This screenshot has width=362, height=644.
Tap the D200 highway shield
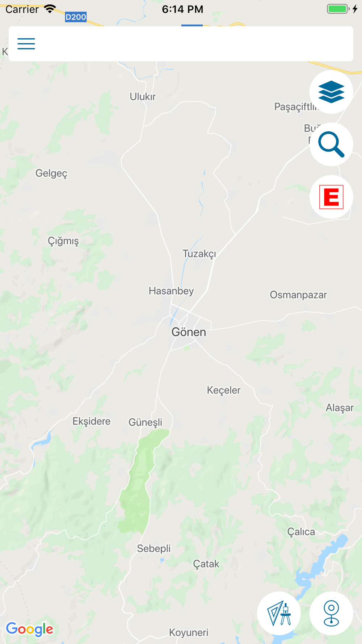coord(76,17)
